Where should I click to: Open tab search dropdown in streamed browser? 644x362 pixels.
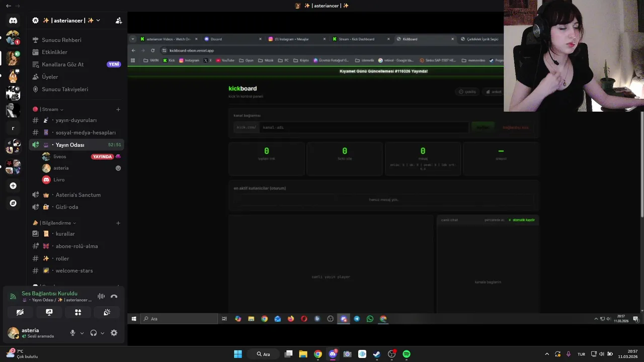tap(133, 39)
